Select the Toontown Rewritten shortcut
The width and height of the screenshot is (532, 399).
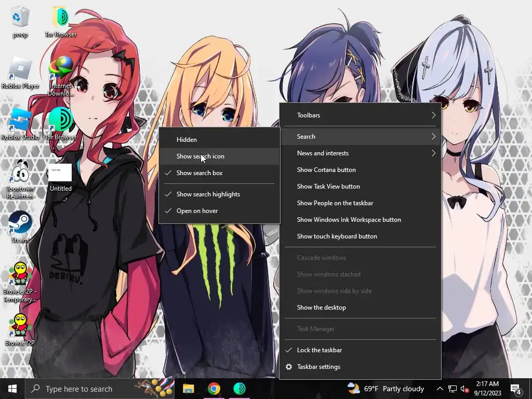click(x=20, y=179)
